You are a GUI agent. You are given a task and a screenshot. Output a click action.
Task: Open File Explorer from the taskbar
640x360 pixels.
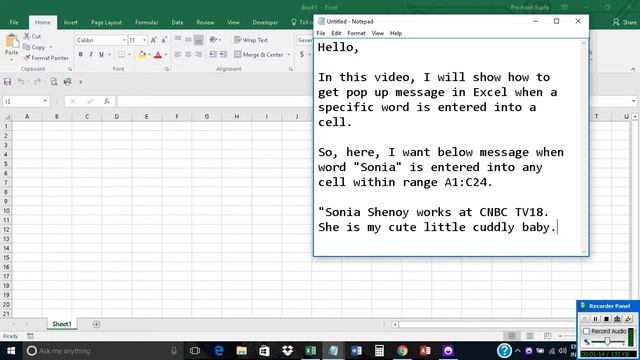coord(242,351)
